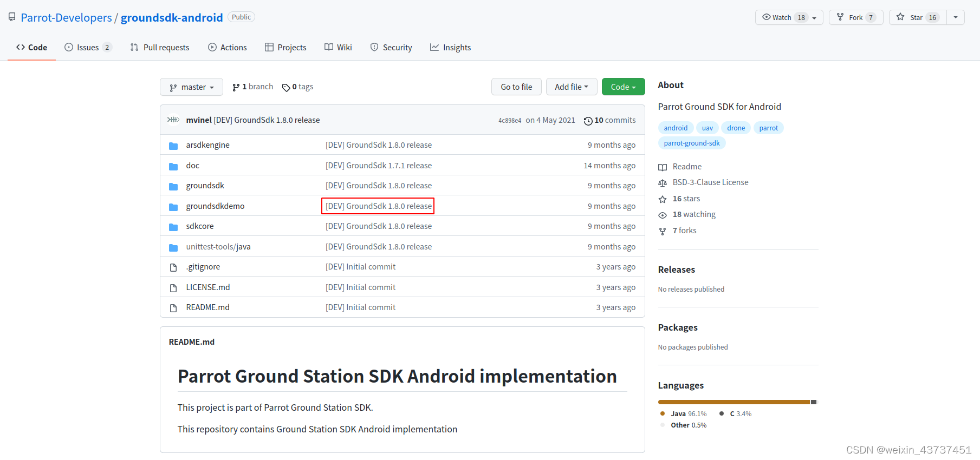This screenshot has height=460, width=980.
Task: Open the LICENSE.md file
Action: (208, 287)
